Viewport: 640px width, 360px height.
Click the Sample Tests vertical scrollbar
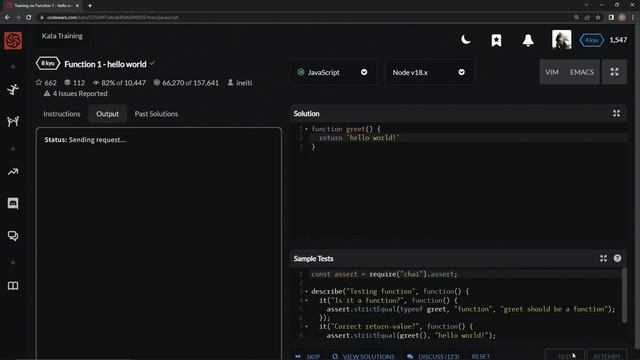click(x=624, y=295)
